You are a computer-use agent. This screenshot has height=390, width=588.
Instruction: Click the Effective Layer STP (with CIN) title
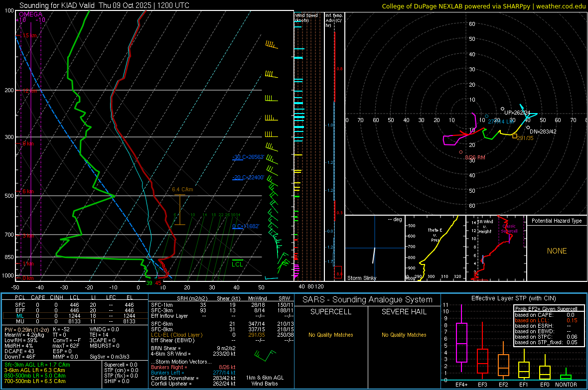click(513, 298)
